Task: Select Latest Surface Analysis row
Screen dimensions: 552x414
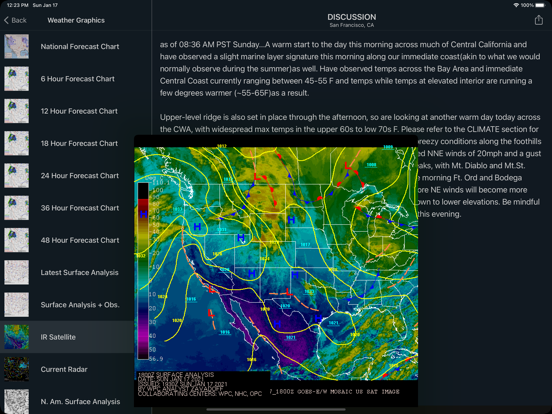Action: (x=76, y=272)
